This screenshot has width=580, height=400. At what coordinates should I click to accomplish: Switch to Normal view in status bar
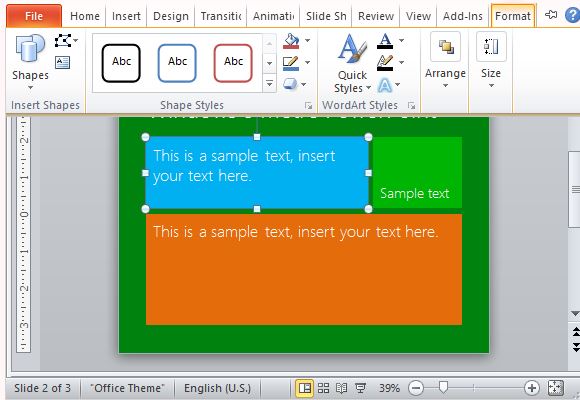(x=305, y=388)
